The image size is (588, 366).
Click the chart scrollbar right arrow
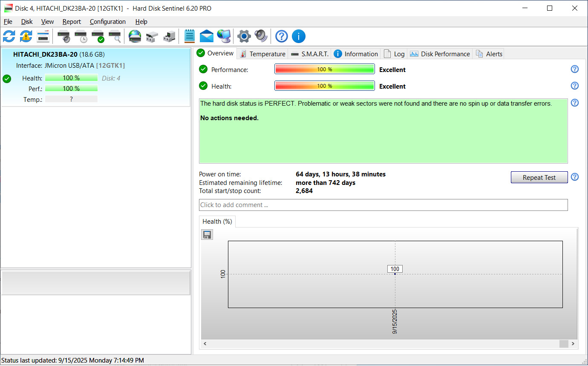(x=573, y=344)
